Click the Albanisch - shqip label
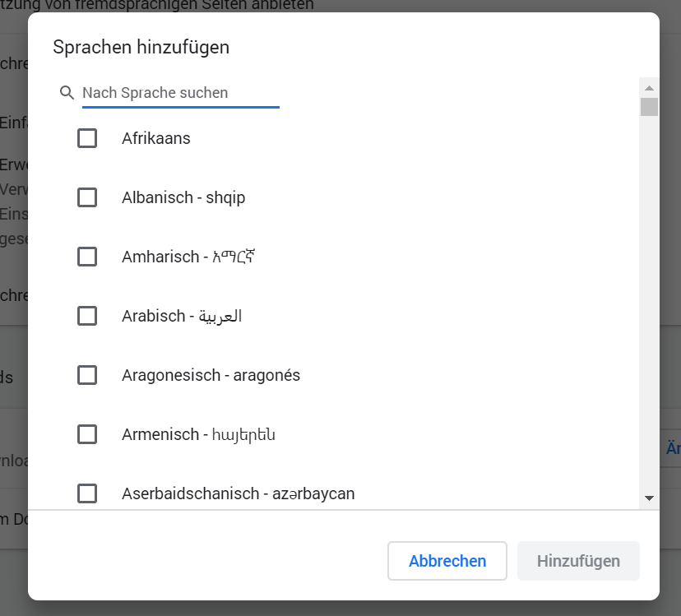The width and height of the screenshot is (681, 616). [183, 197]
